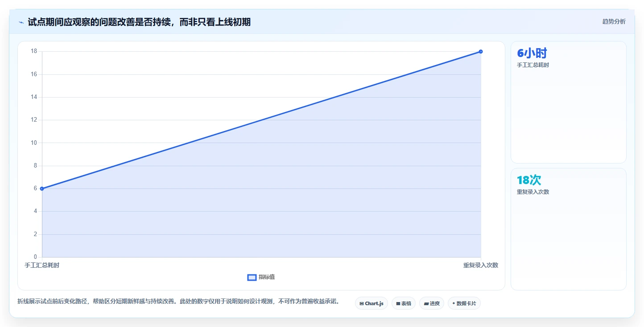Click the 进度 tag pill

(x=432, y=303)
